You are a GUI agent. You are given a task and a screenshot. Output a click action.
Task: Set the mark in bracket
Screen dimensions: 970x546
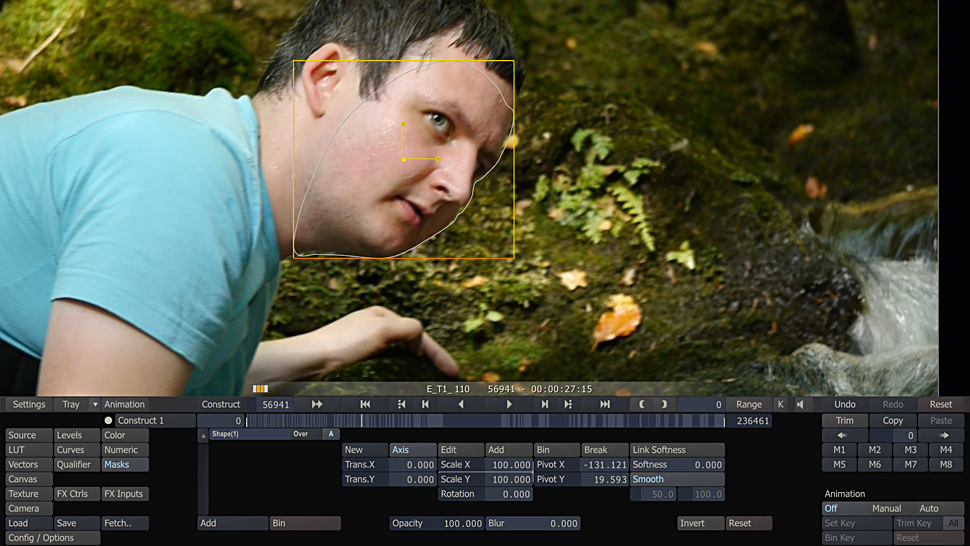coord(642,404)
